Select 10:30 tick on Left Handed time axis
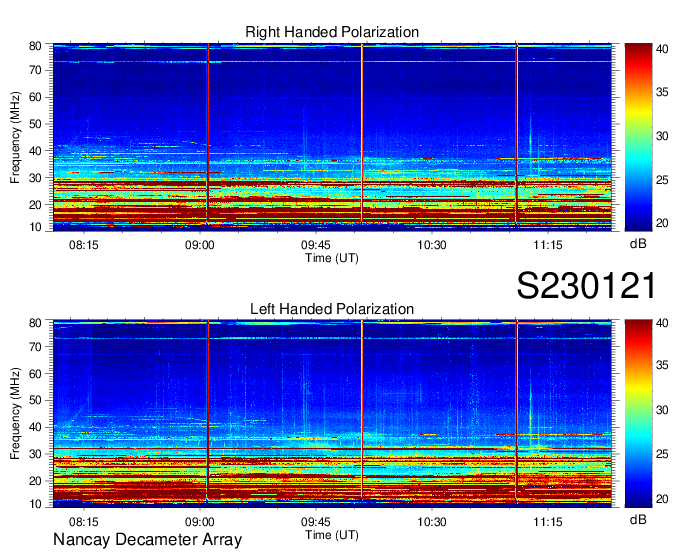The height and width of the screenshot is (552, 680). (432, 522)
